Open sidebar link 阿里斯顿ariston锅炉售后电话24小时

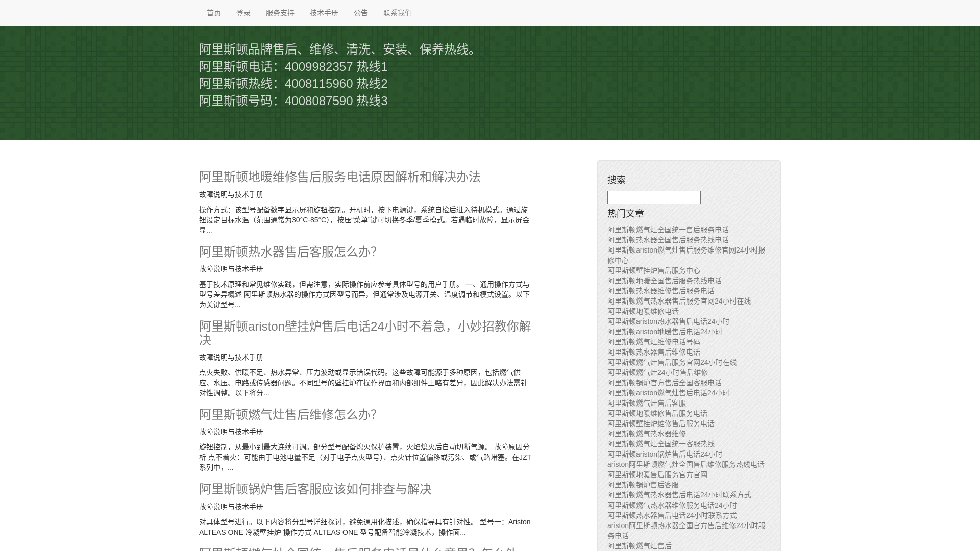(x=665, y=454)
